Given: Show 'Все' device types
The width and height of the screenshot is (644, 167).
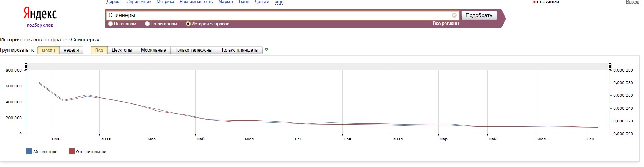Looking at the screenshot, I should [99, 50].
